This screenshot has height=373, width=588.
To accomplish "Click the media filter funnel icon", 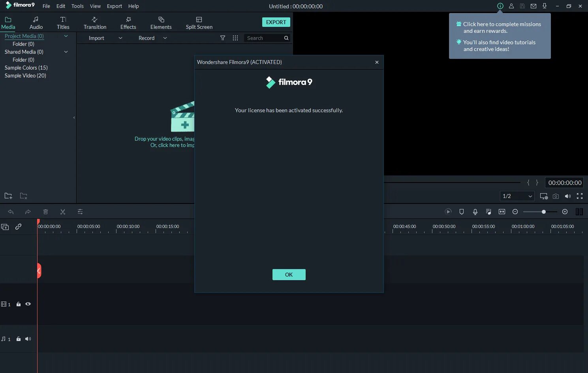I will click(223, 38).
